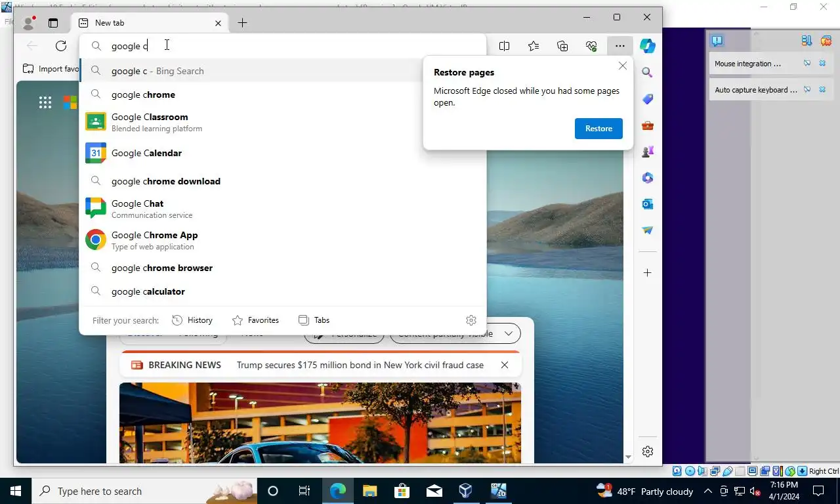
Task: Click the Refresh page icon
Action: [x=61, y=46]
